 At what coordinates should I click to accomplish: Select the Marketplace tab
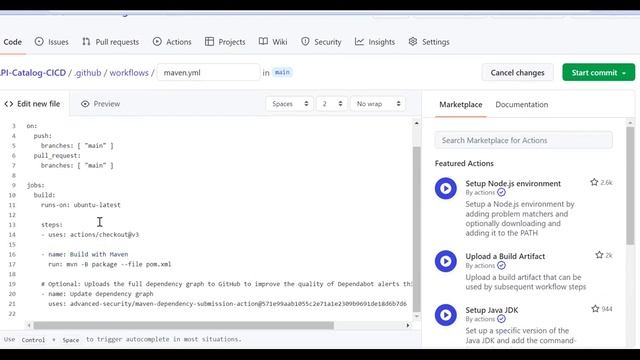coord(460,104)
